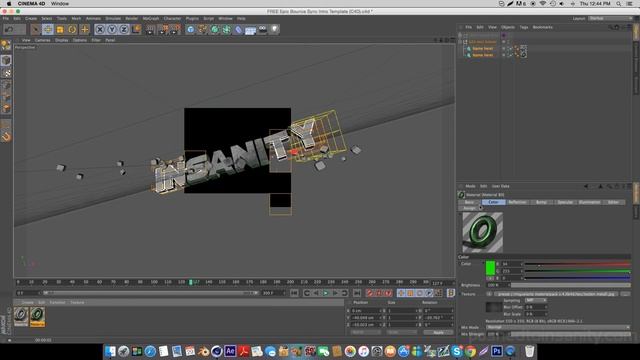
Task: Open the Sampling dropdown
Action: pos(536,300)
